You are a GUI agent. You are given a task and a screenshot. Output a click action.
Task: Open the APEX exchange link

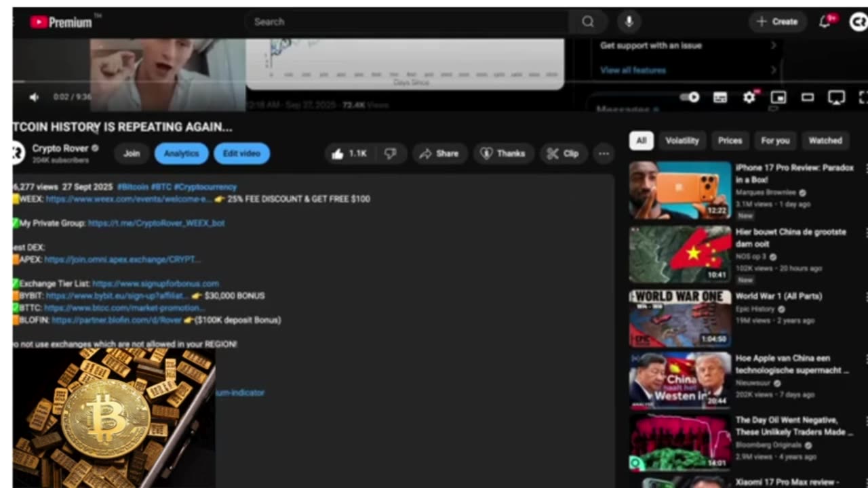tap(122, 260)
